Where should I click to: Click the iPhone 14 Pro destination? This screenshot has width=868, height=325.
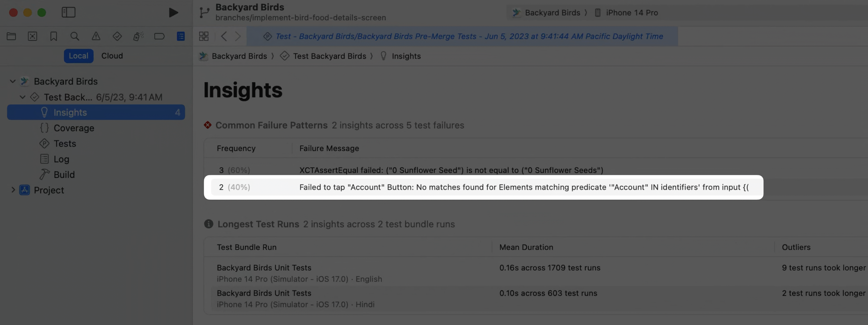(631, 12)
